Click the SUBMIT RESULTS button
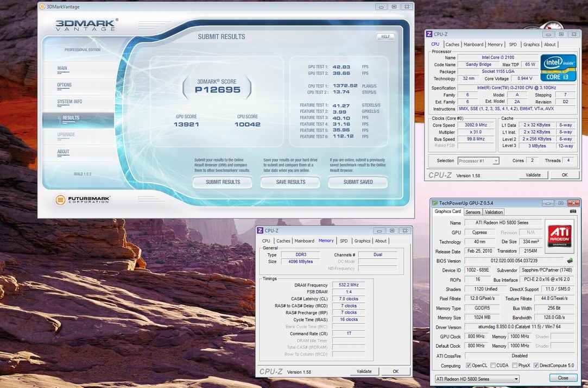The width and height of the screenshot is (588, 388). (x=223, y=182)
